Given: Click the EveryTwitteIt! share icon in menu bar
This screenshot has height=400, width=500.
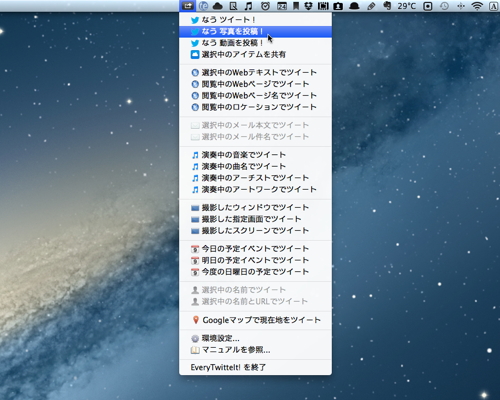Looking at the screenshot, I should click(x=188, y=6).
